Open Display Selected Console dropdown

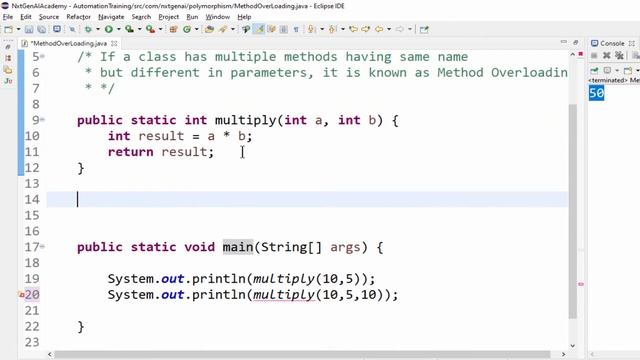click(x=617, y=70)
